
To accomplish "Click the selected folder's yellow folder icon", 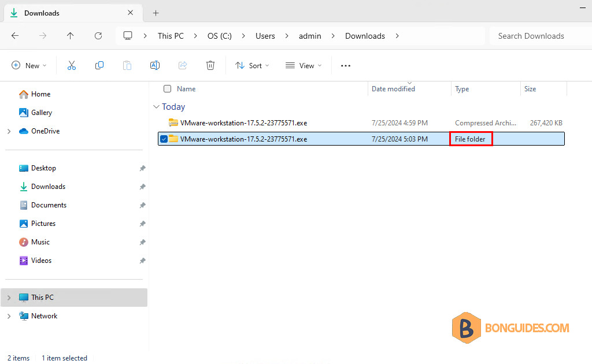I will (x=173, y=139).
